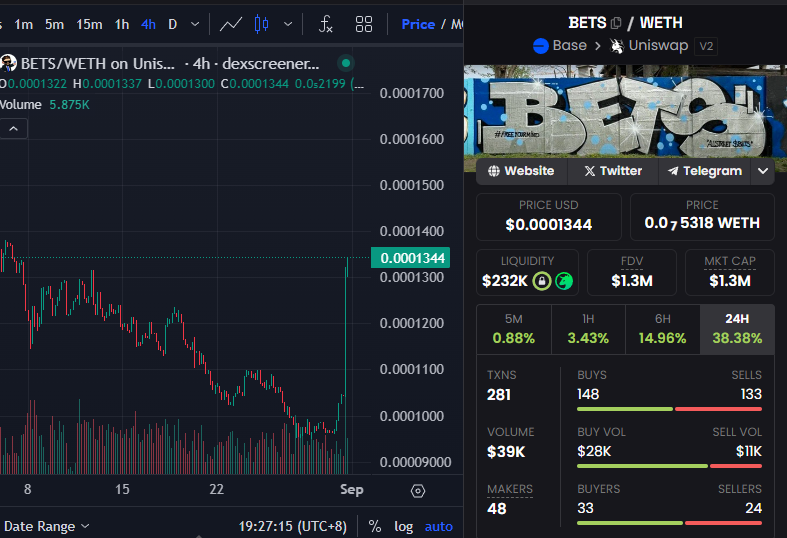Open the chart layout grid icon
The height and width of the screenshot is (538, 787).
[x=364, y=24]
